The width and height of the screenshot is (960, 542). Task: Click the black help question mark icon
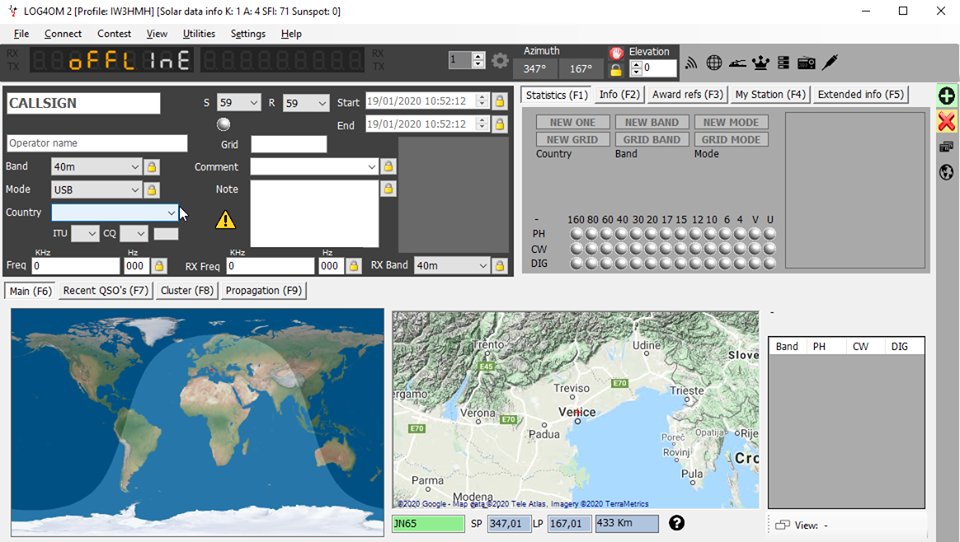click(x=677, y=523)
